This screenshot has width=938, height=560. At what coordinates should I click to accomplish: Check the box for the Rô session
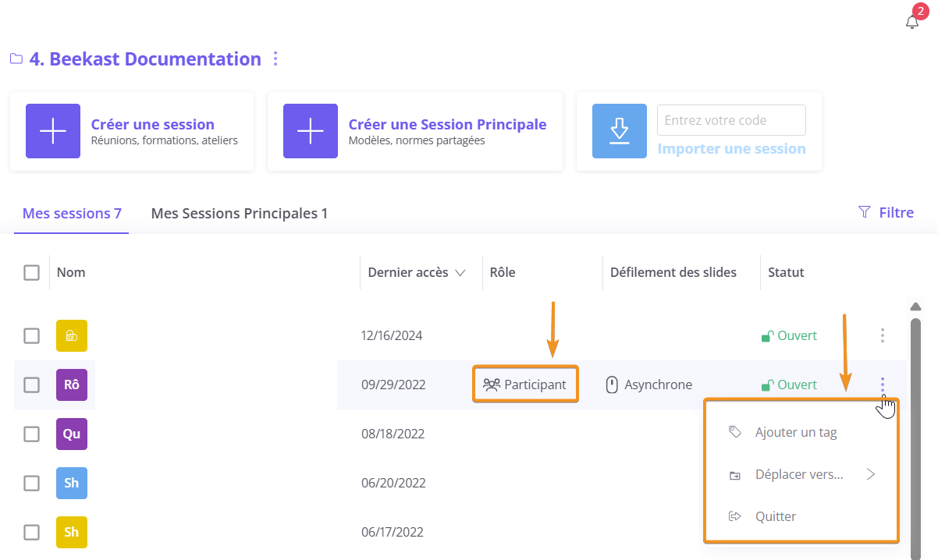(x=31, y=385)
